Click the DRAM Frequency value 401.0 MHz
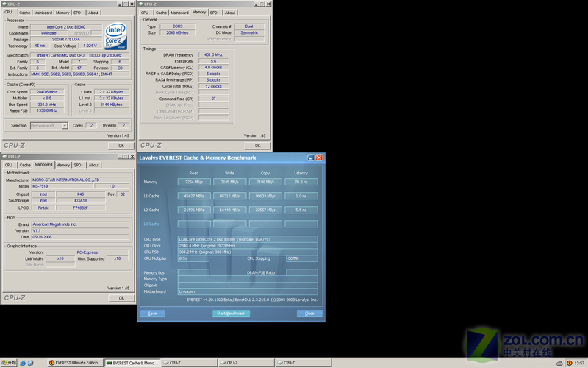This screenshot has height=368, width=588. (213, 54)
